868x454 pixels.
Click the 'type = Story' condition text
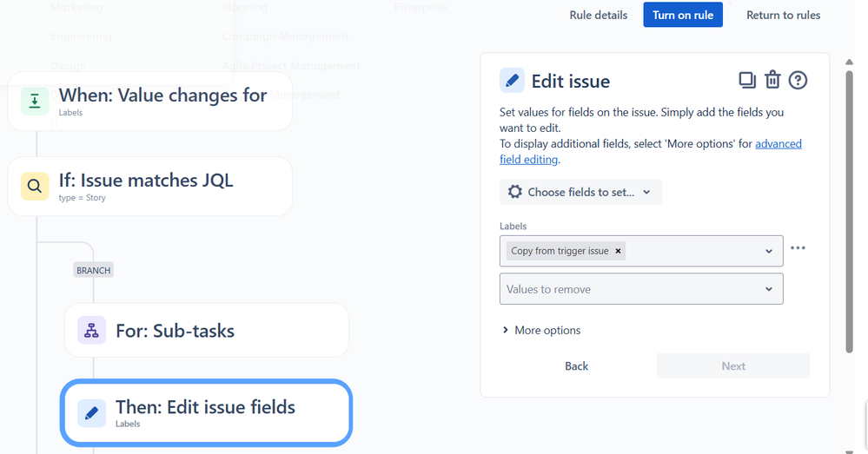pyautogui.click(x=82, y=198)
